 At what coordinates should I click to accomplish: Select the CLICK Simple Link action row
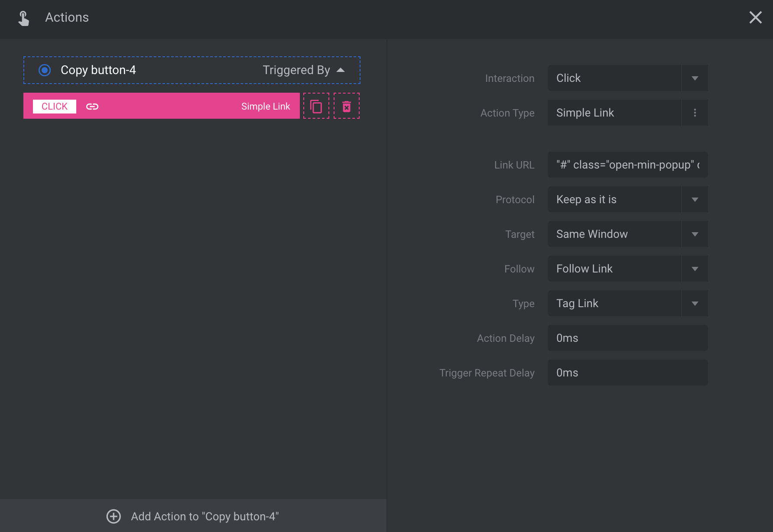pyautogui.click(x=162, y=106)
